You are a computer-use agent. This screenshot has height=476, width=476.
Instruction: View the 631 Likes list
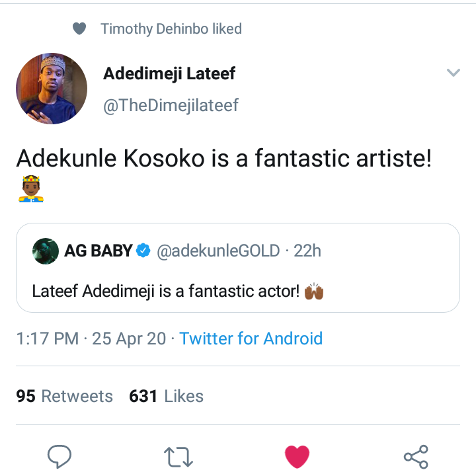[x=167, y=396]
